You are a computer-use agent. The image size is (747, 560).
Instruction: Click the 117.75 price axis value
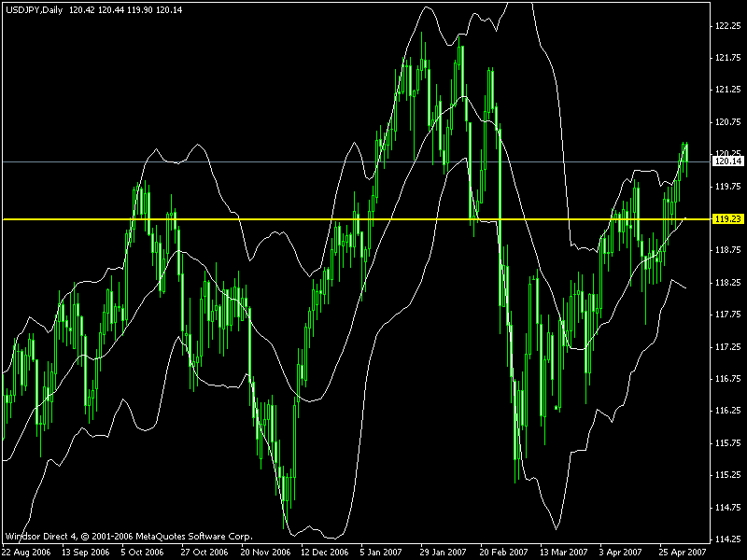728,315
